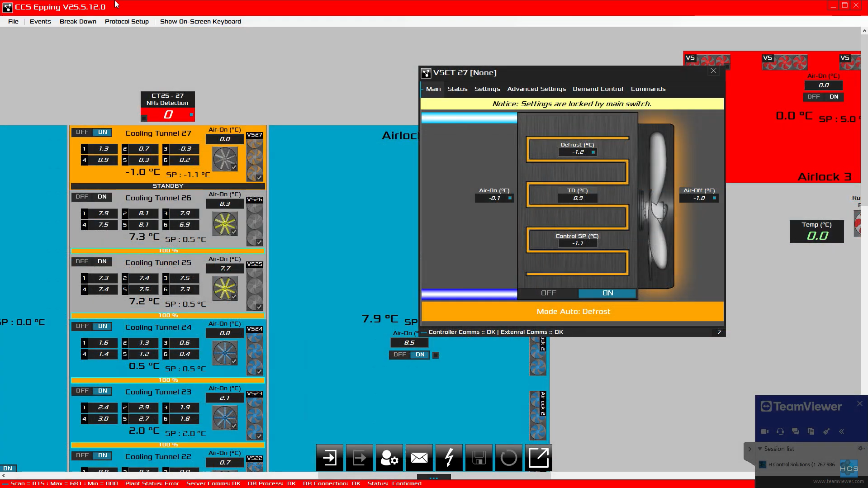The image size is (868, 488).
Task: Switch to Settings tab in VSCT 27
Action: click(x=487, y=89)
